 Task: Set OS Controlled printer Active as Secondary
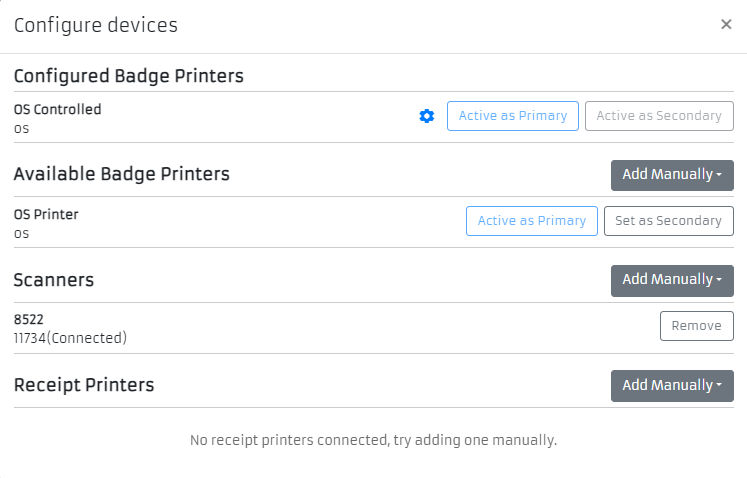659,116
